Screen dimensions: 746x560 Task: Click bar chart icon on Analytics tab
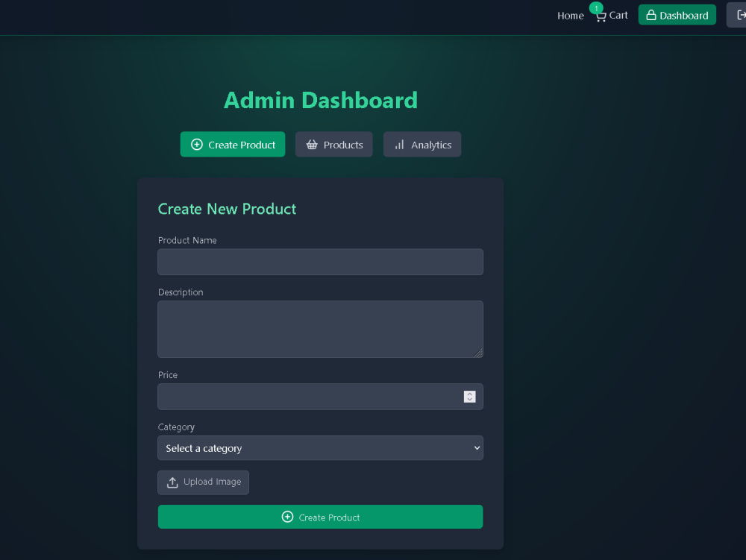click(400, 145)
